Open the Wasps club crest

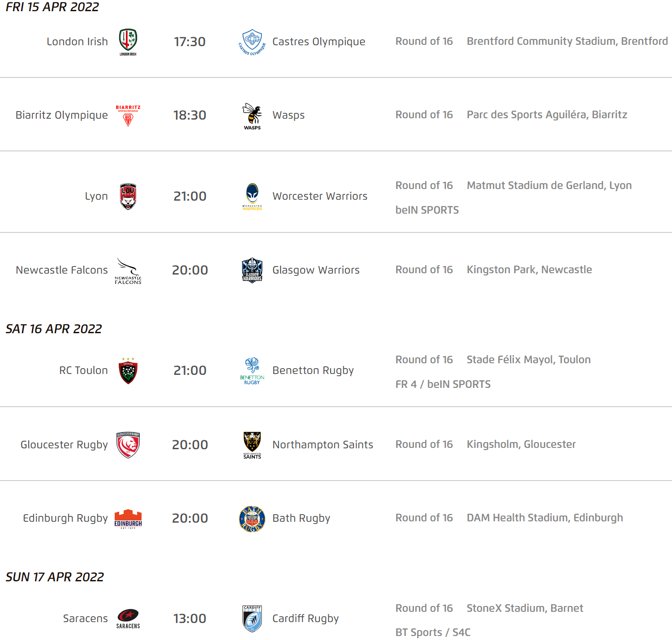click(x=252, y=116)
